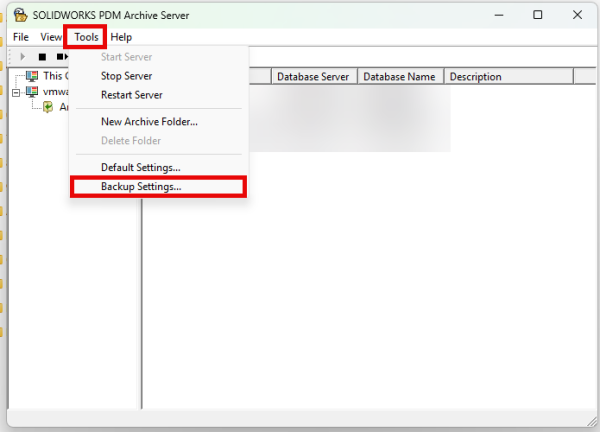This screenshot has height=432, width=600.
Task: Minimize the Archive Server window
Action: coord(499,15)
